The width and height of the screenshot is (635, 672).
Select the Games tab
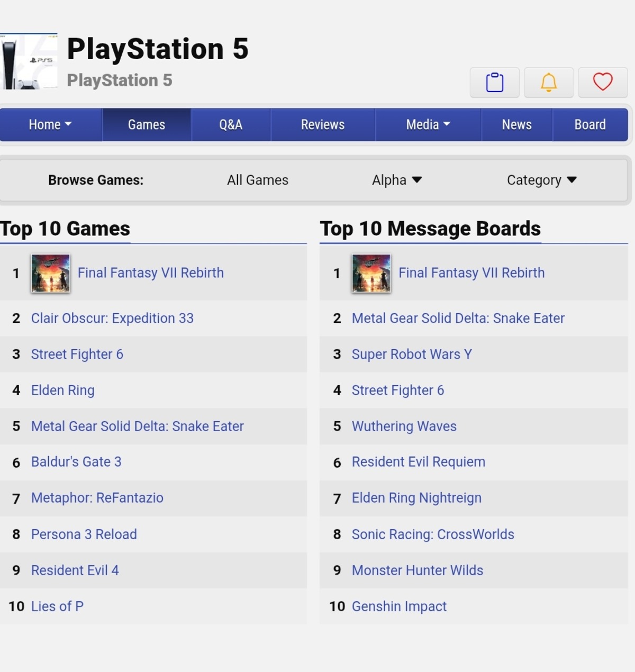[x=147, y=125]
